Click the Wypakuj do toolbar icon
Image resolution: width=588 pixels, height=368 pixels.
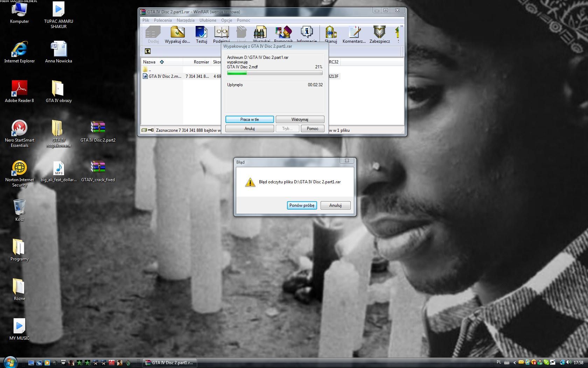point(177,34)
